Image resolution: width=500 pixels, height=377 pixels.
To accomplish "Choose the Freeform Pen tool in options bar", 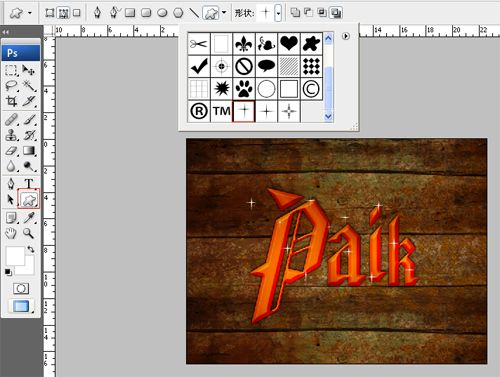I will pyautogui.click(x=114, y=13).
